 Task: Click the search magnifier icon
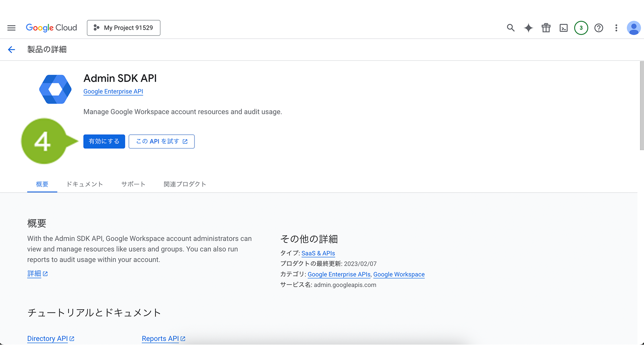[510, 28]
